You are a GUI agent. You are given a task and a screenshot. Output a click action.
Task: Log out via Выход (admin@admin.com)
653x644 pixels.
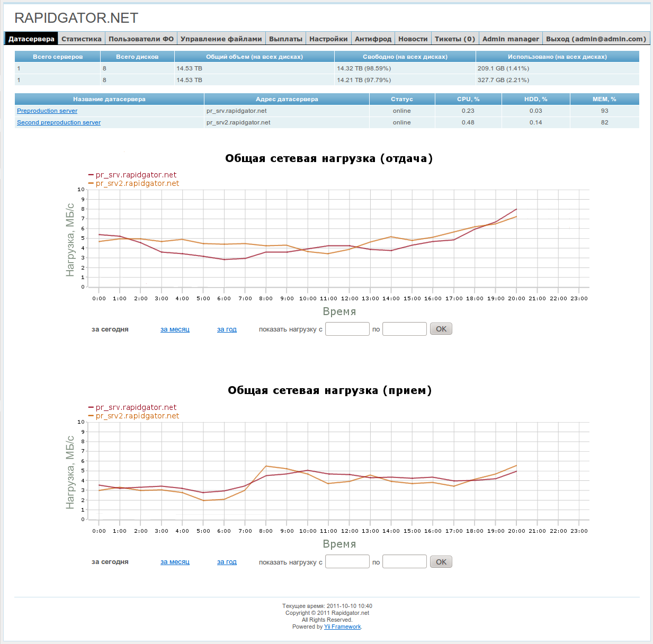[596, 39]
